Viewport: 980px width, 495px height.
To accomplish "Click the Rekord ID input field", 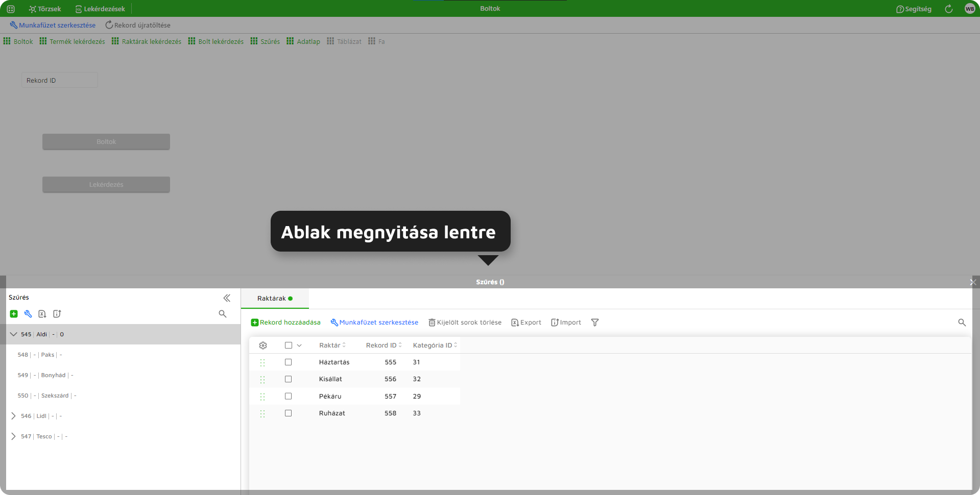I will pos(59,80).
